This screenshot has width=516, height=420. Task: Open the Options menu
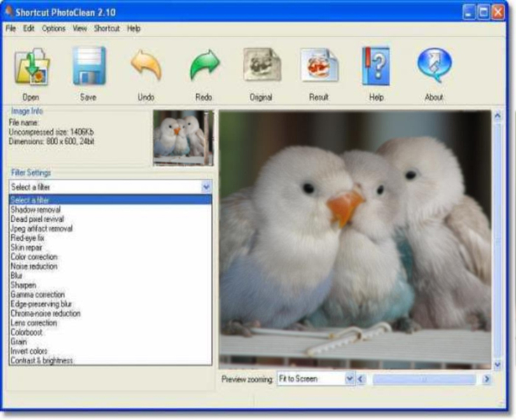point(53,29)
